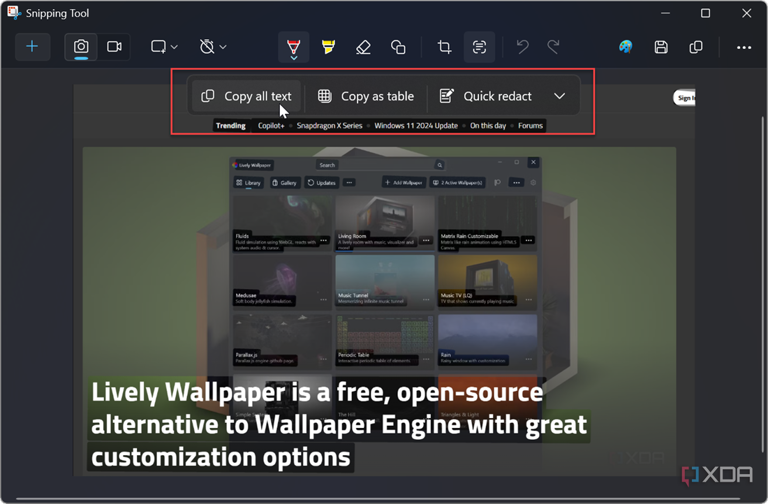Save the snip with the floppy icon
The image size is (768, 504).
coord(661,47)
